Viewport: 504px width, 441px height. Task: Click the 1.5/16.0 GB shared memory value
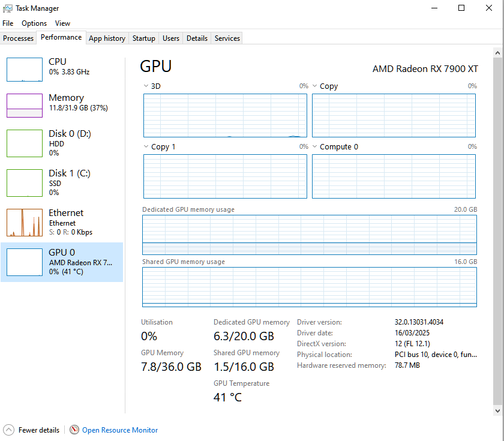click(x=244, y=367)
